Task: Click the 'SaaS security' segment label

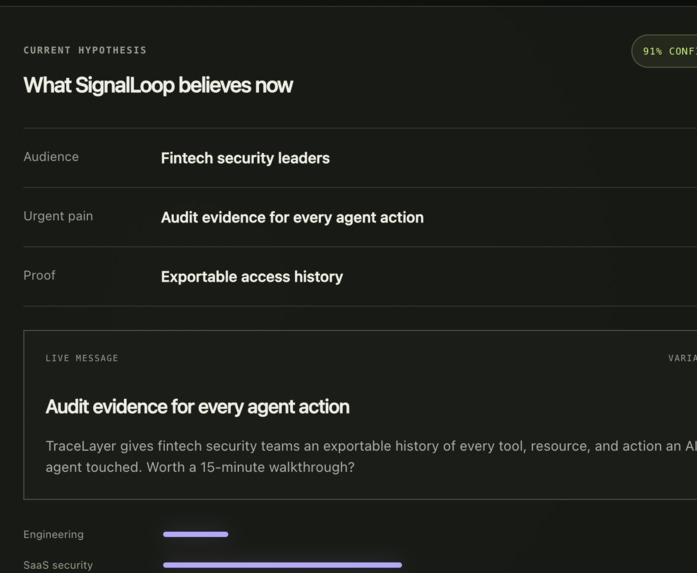Action: tap(58, 565)
